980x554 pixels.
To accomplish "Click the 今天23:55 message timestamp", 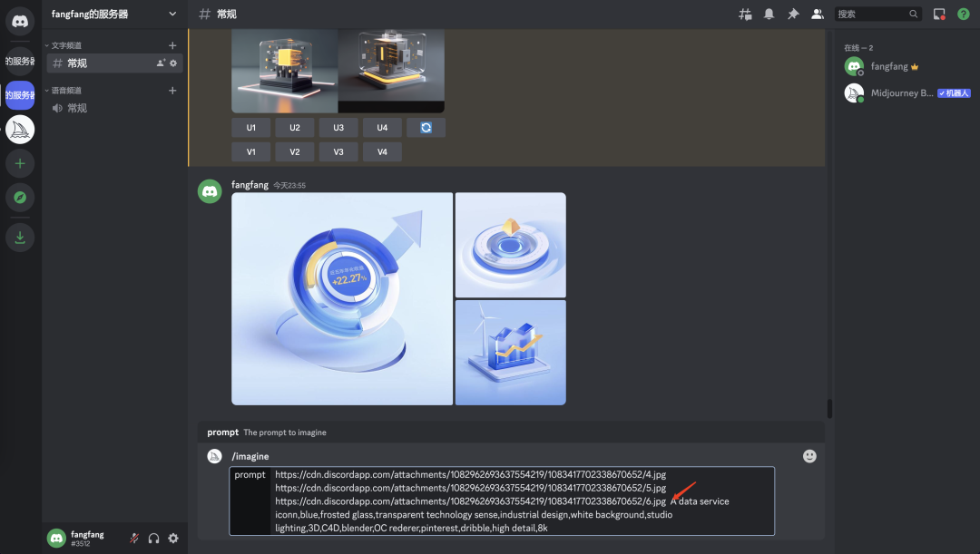I will point(289,186).
